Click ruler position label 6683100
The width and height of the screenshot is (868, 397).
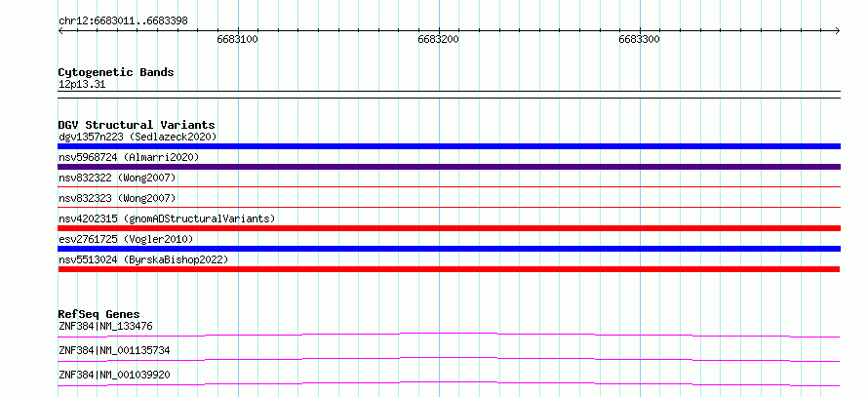coord(238,40)
